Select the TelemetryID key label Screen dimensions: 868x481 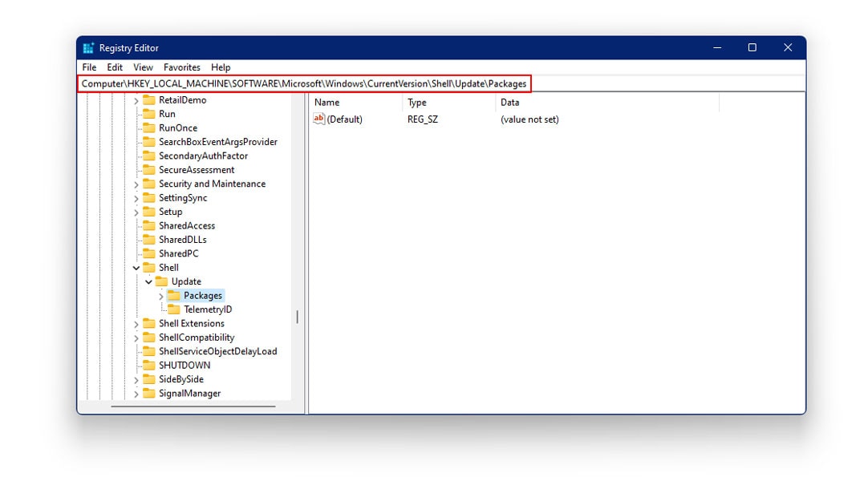[x=208, y=309]
